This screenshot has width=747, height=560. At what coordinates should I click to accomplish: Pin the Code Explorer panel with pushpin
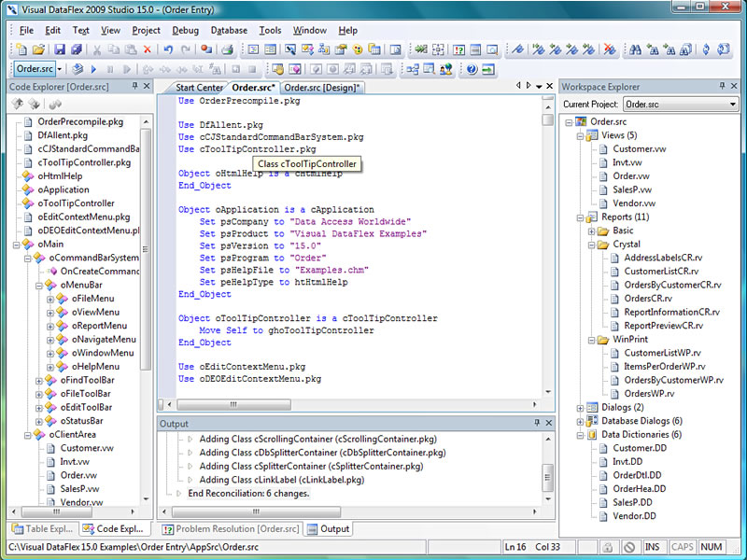(134, 87)
